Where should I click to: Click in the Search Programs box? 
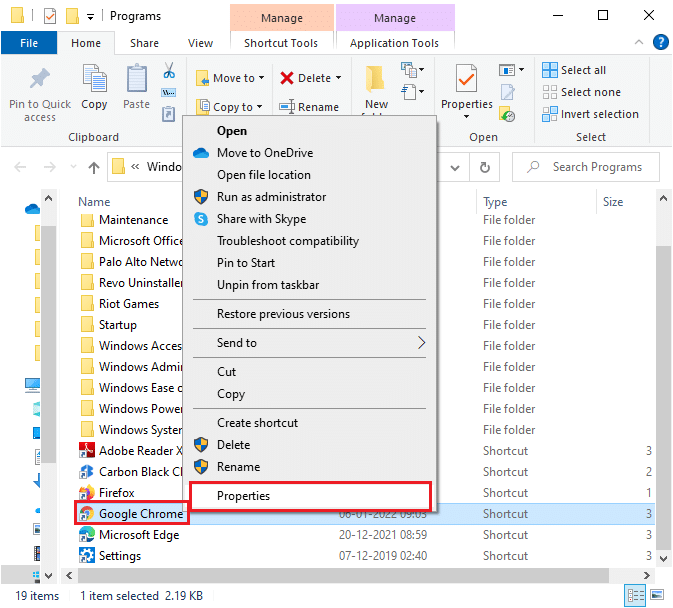585,167
